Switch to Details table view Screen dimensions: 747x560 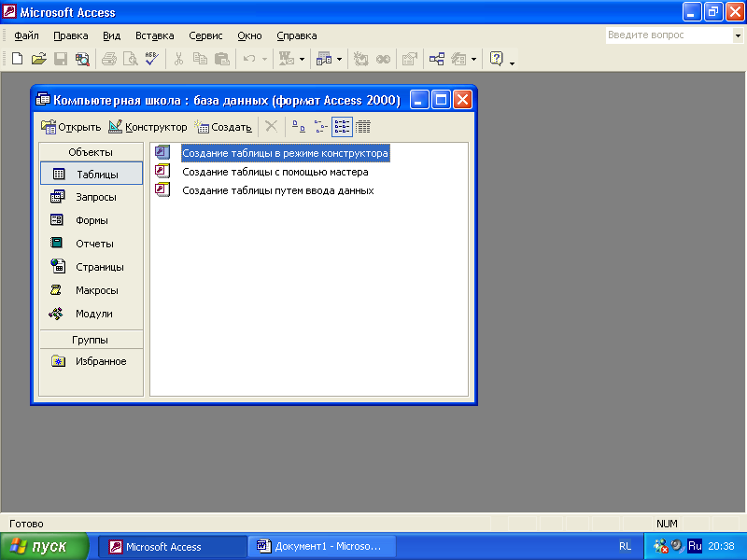[x=363, y=127]
